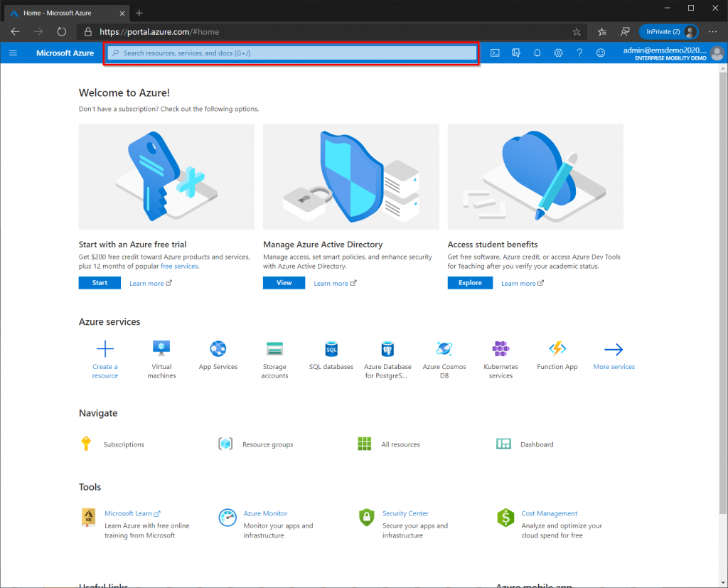Click the Subscriptions key icon

pos(86,444)
